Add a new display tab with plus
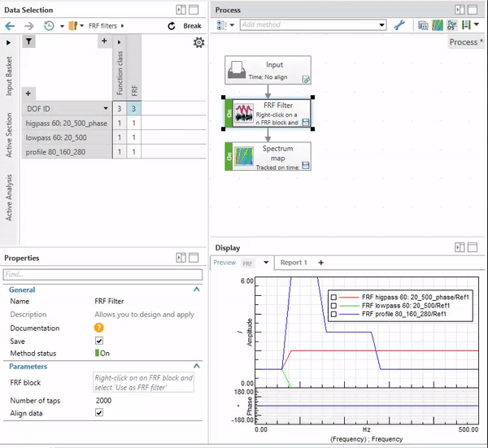488x448 pixels. point(320,263)
